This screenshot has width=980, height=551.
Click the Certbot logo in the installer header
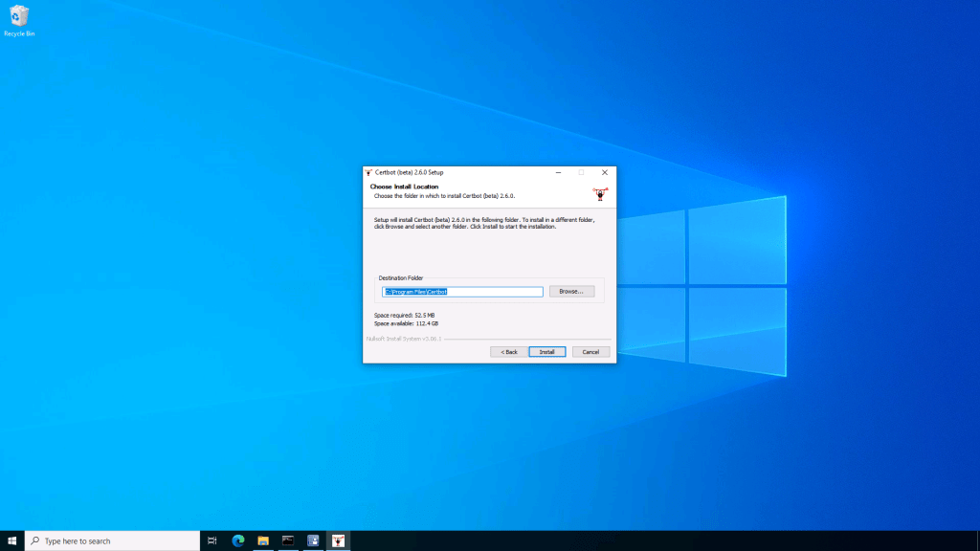(x=600, y=193)
